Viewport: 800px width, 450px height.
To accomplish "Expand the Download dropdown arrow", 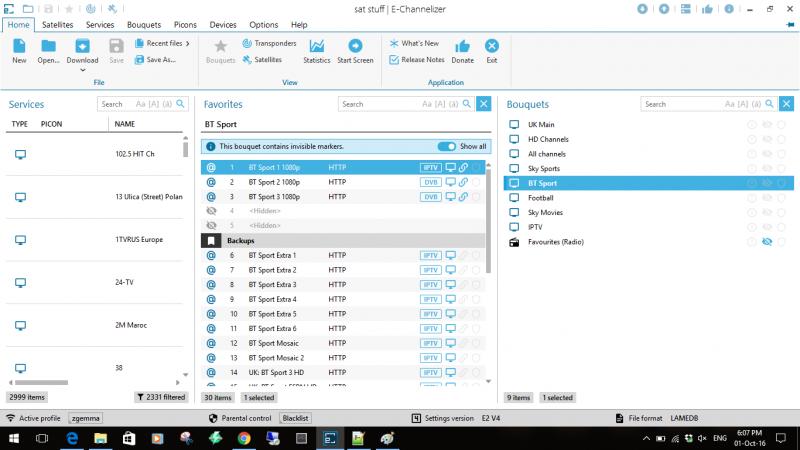I will [82, 70].
